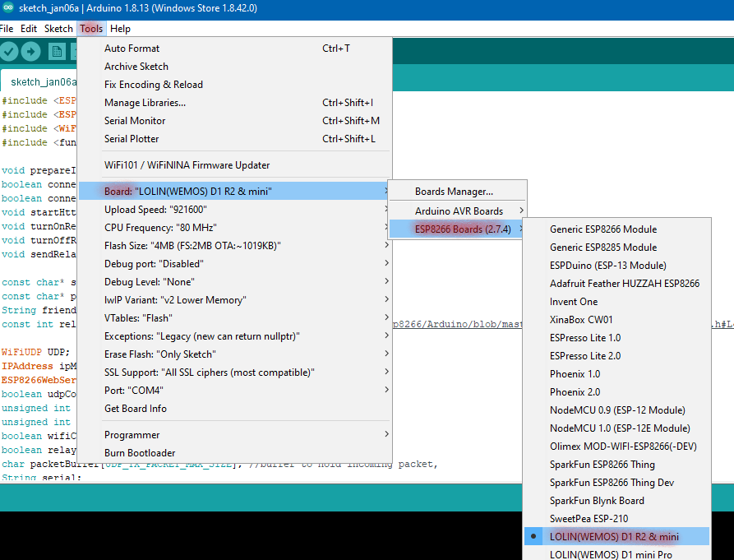Expand Flash Size 4MB submenu
The image size is (734, 560).
[x=234, y=246]
